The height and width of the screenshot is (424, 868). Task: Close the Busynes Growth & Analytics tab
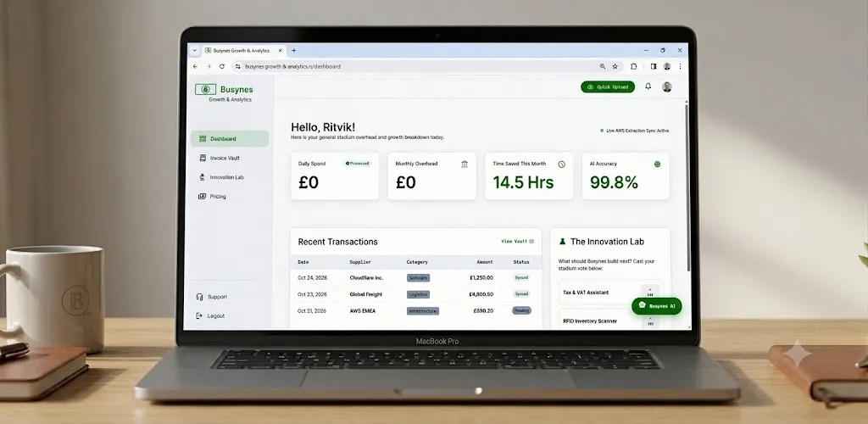pyautogui.click(x=280, y=50)
